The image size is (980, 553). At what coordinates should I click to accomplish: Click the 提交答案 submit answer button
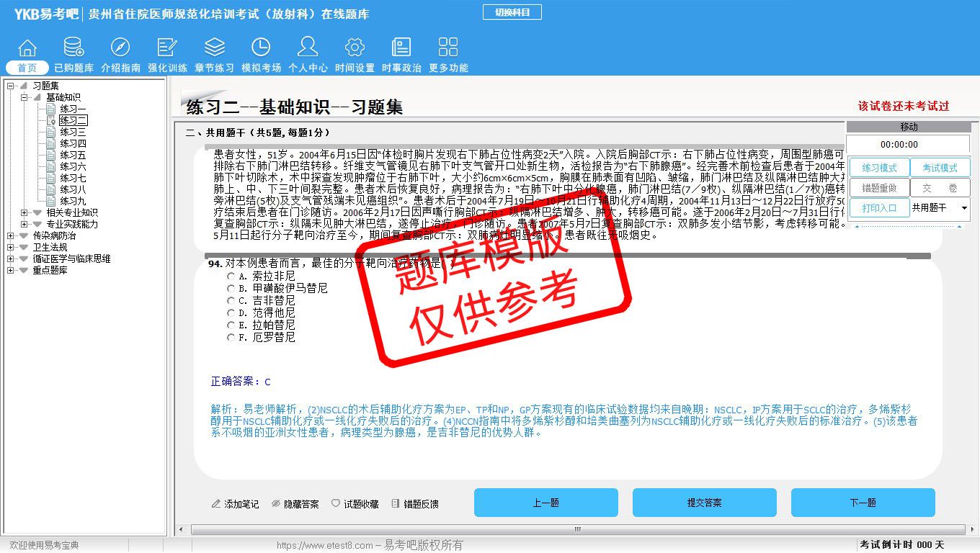704,503
